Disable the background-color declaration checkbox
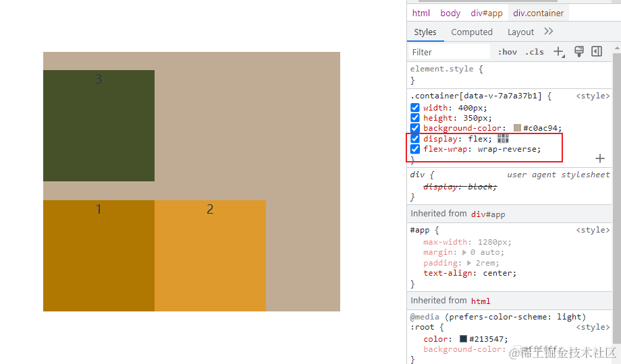 (x=414, y=128)
